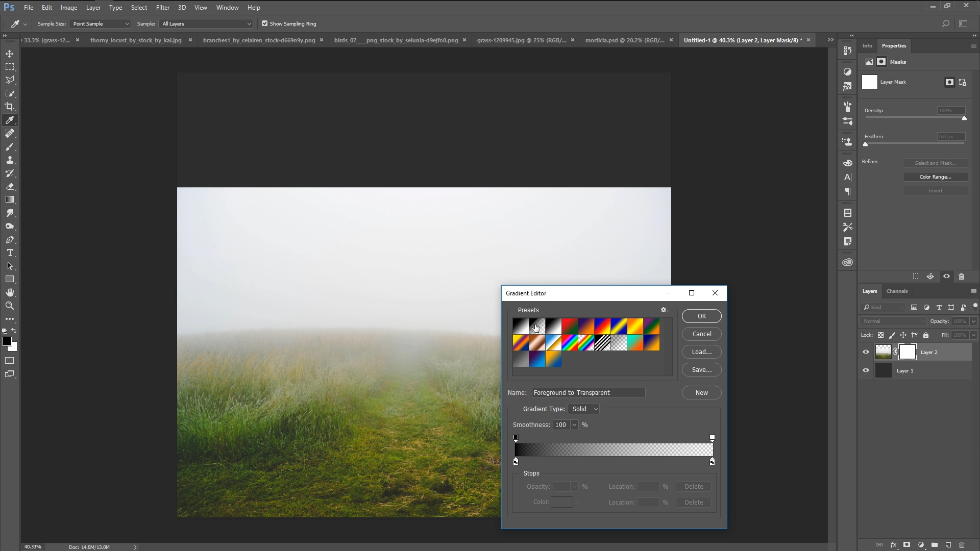The image size is (980, 551).
Task: Select the Rectangular Marquee tool
Action: pos(10,67)
